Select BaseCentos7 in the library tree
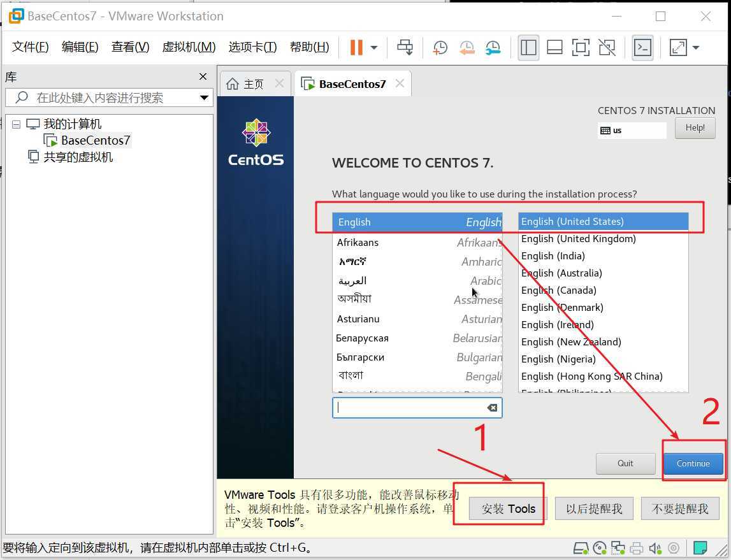 click(95, 140)
